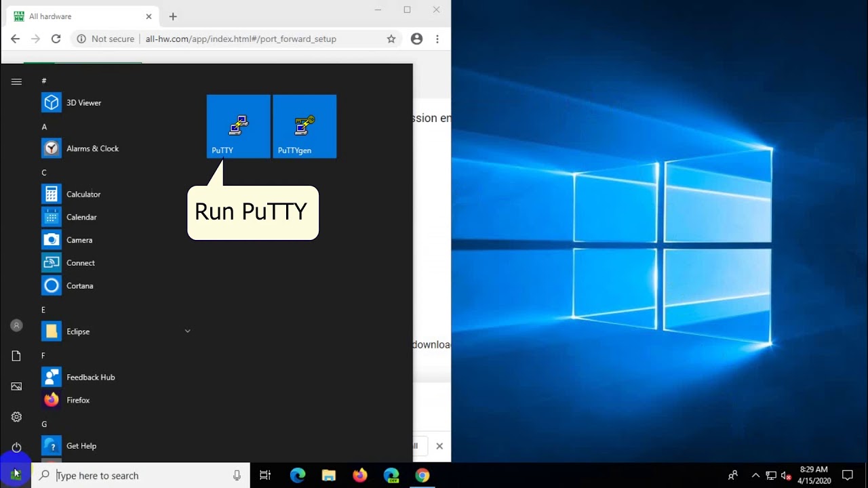Launch the PuTTYgen tile
Screen dimensions: 868x488
[304, 127]
